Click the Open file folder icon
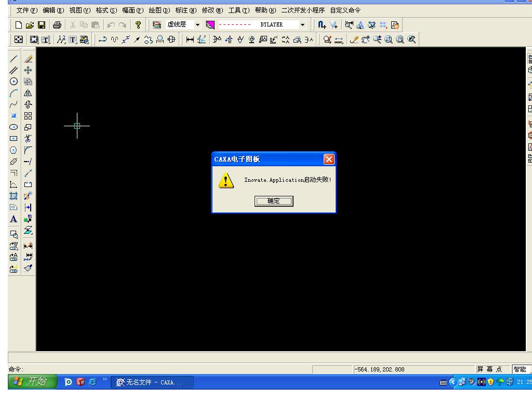The height and width of the screenshot is (399, 532). click(x=30, y=25)
